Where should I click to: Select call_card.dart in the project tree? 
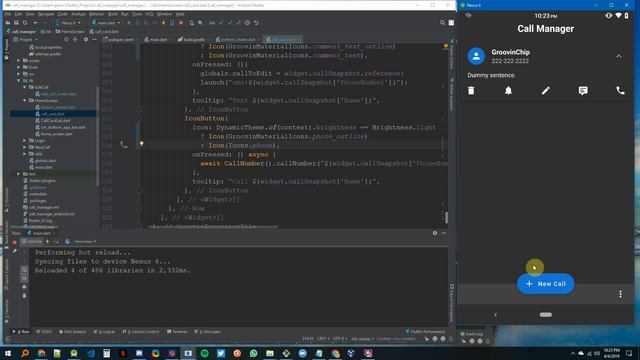point(52,114)
